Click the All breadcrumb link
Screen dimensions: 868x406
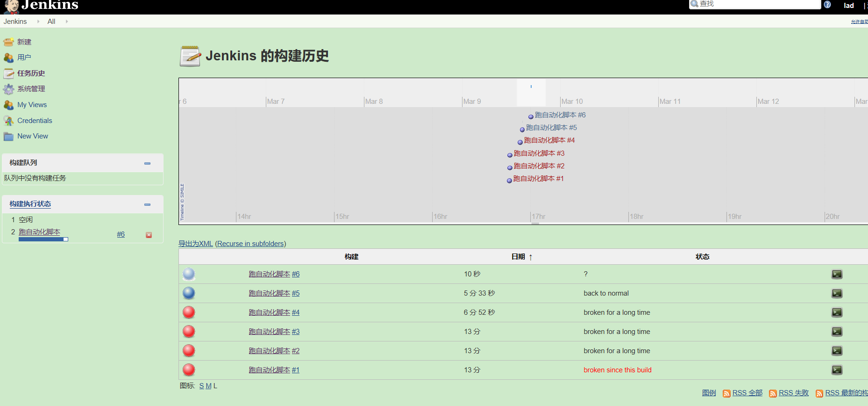click(51, 22)
